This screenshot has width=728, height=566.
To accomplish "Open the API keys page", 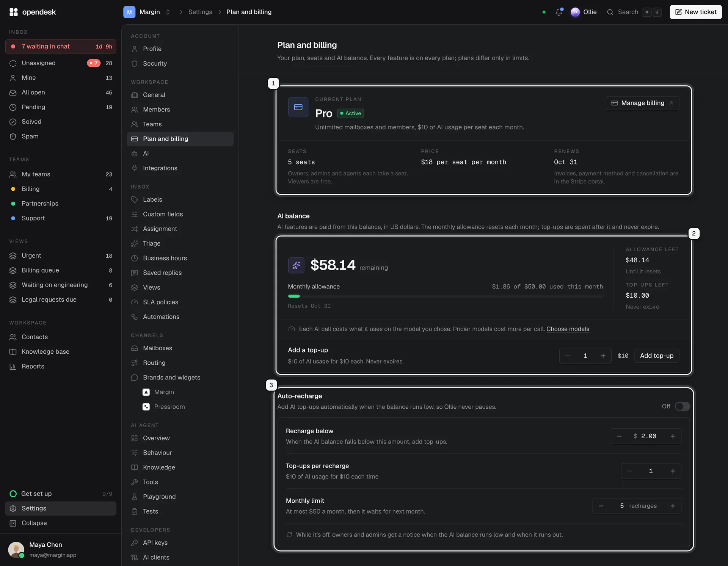I will tap(180, 543).
